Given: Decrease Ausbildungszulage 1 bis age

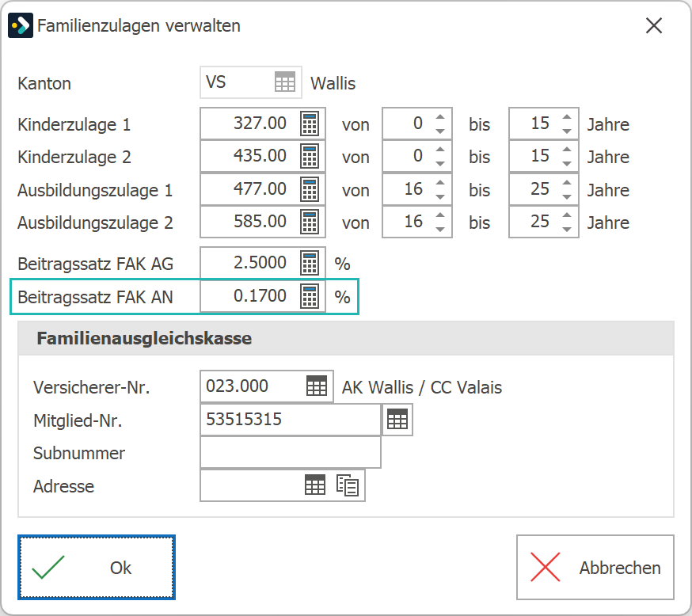Looking at the screenshot, I should pyautogui.click(x=567, y=197).
